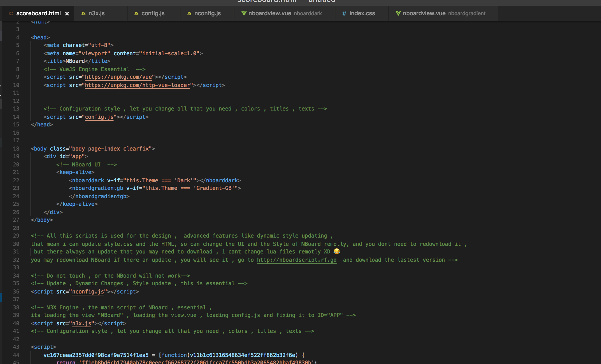
Task: Click the closing head tag
Action: pos(42,125)
